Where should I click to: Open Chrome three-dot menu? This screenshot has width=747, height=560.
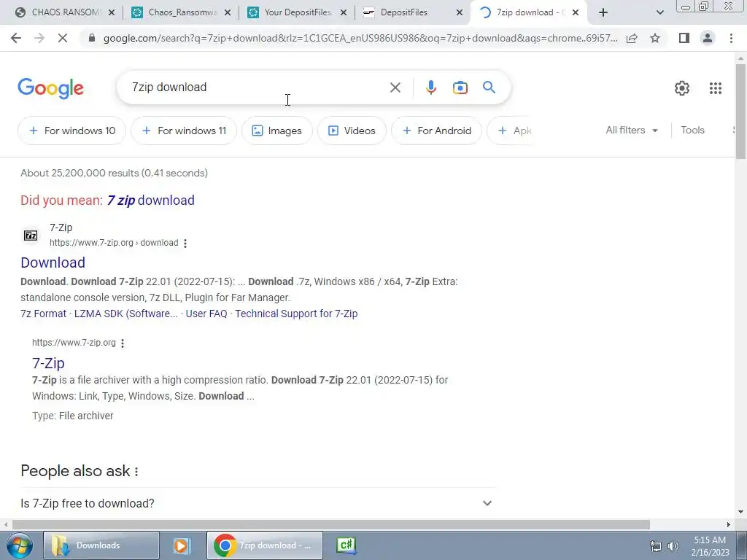[731, 38]
